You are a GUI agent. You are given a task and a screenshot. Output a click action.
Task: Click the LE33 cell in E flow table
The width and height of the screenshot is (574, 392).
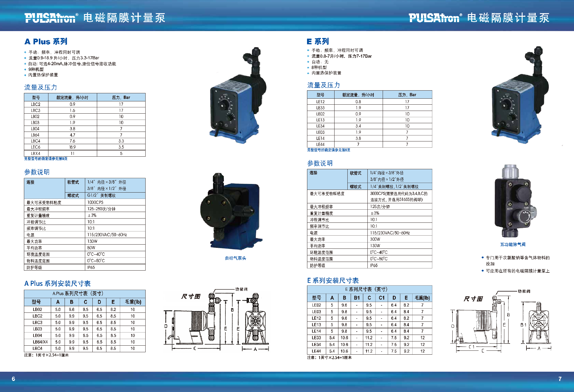[x=320, y=108]
